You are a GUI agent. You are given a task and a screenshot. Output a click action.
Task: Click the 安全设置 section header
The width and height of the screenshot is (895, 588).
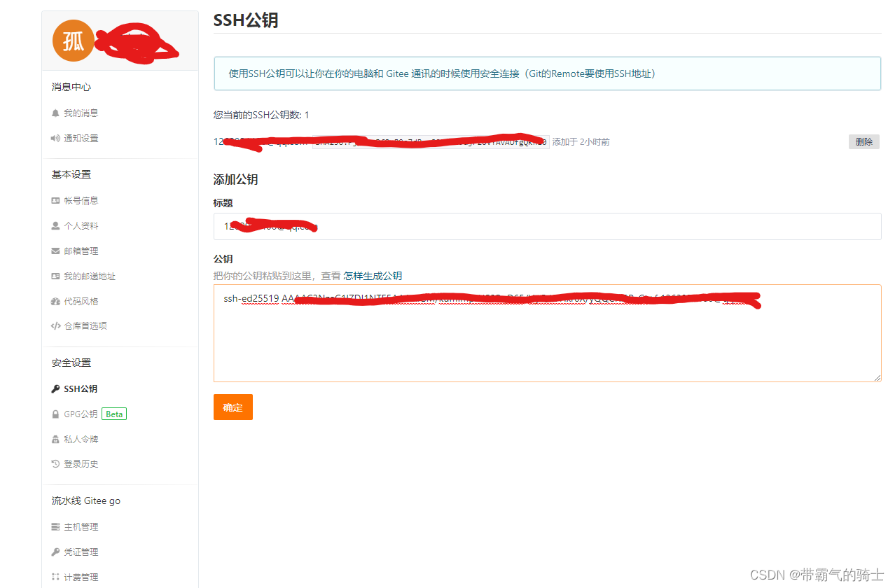pyautogui.click(x=71, y=363)
